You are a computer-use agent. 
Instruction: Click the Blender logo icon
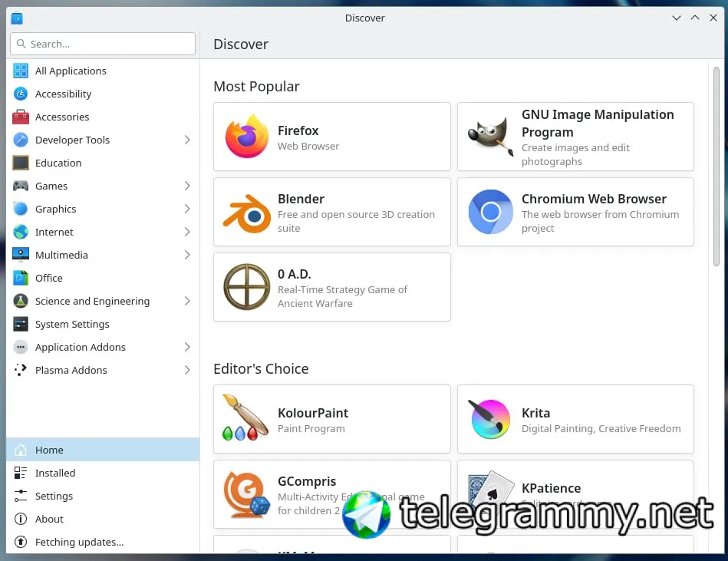[x=247, y=213]
